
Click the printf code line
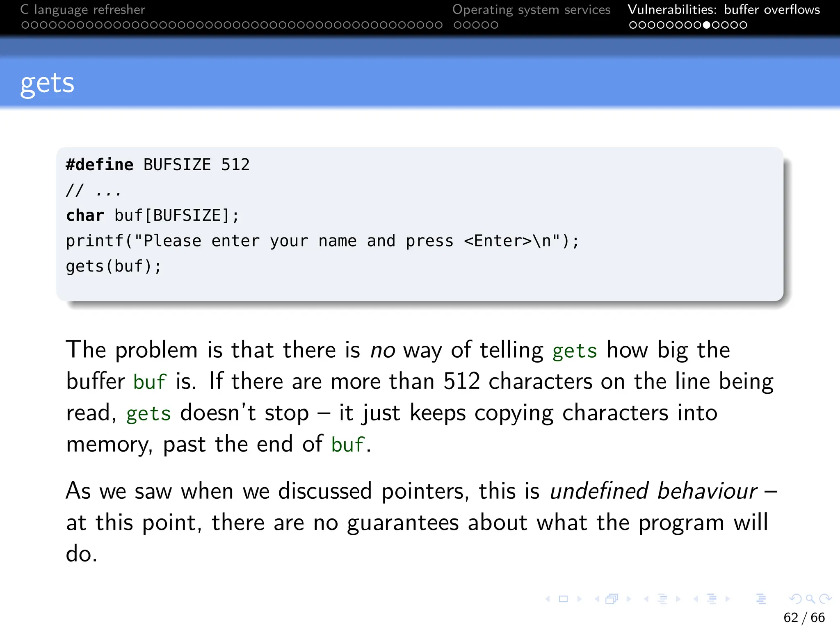point(323,241)
